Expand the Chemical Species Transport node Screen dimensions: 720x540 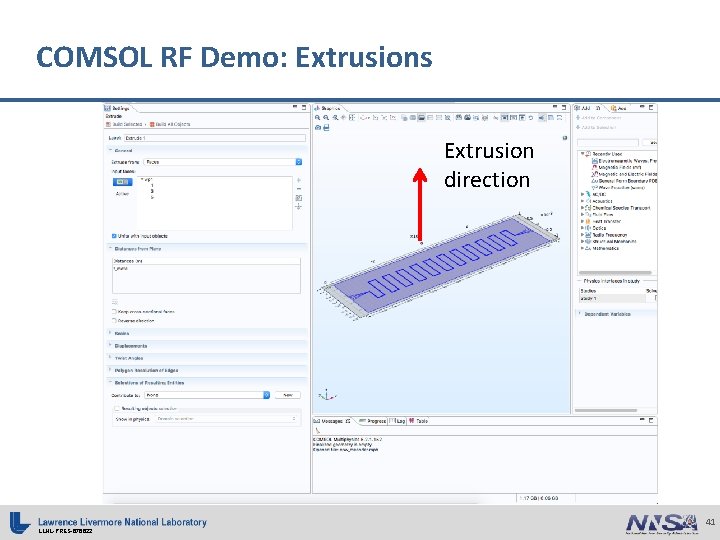coord(583,208)
